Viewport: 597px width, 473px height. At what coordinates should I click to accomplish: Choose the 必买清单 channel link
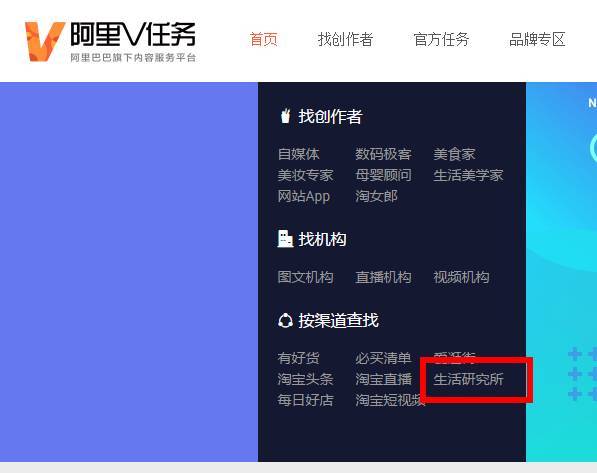[383, 358]
